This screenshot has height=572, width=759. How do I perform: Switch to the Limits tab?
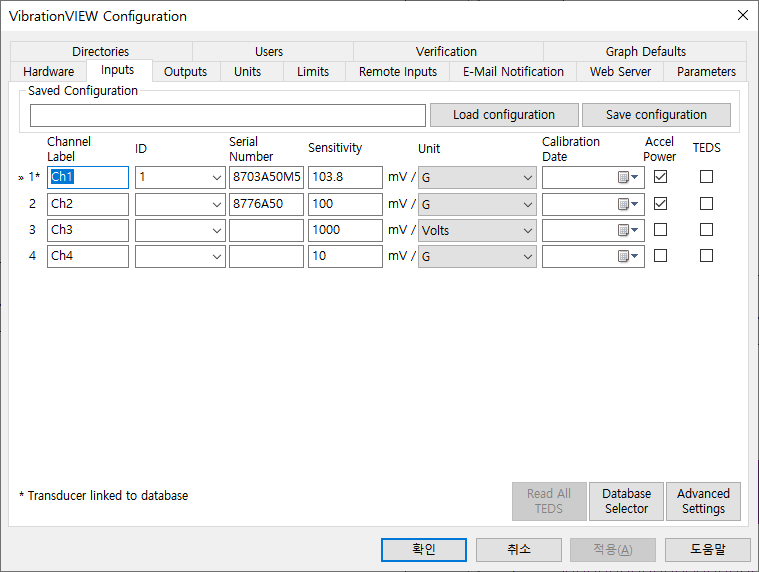point(313,72)
